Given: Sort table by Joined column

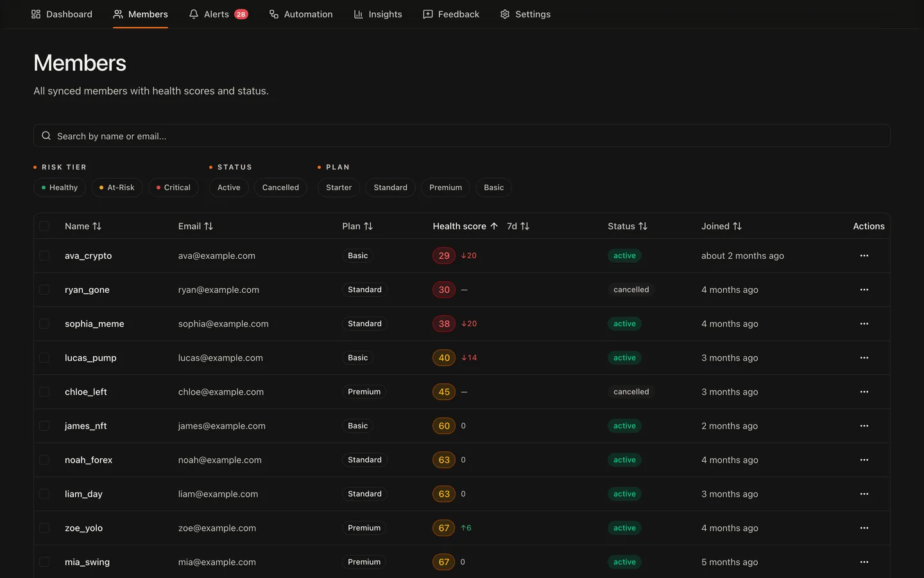Looking at the screenshot, I should pyautogui.click(x=721, y=226).
